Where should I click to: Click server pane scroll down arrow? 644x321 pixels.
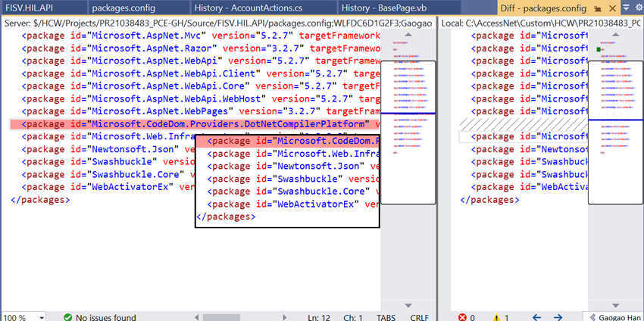[x=408, y=305]
